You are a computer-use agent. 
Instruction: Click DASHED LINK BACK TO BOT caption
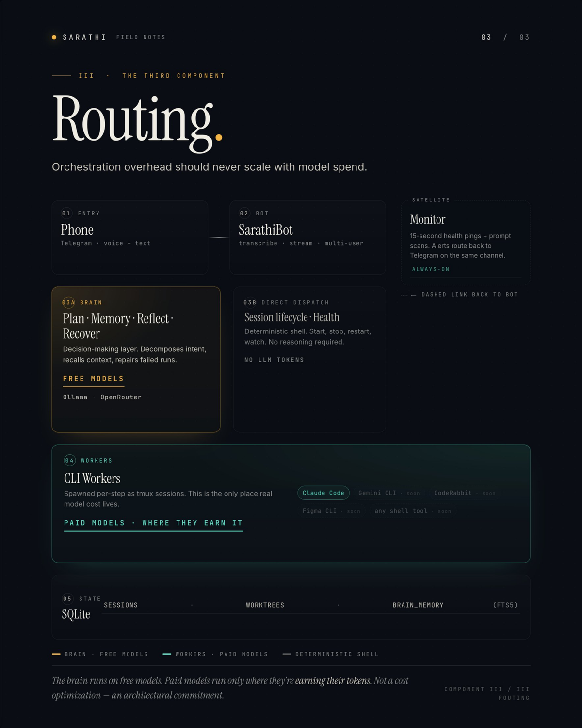pos(469,295)
